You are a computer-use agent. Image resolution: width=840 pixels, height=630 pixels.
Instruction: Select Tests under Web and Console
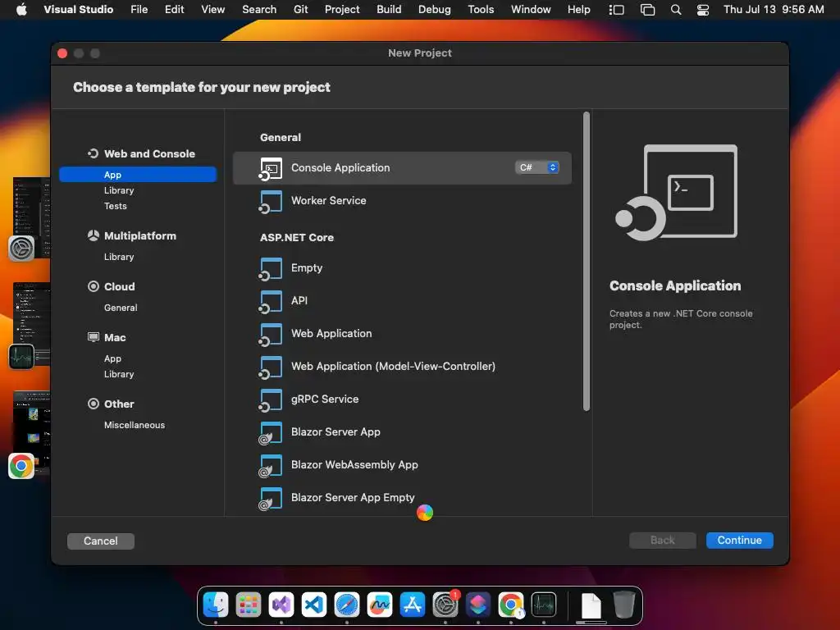115,206
